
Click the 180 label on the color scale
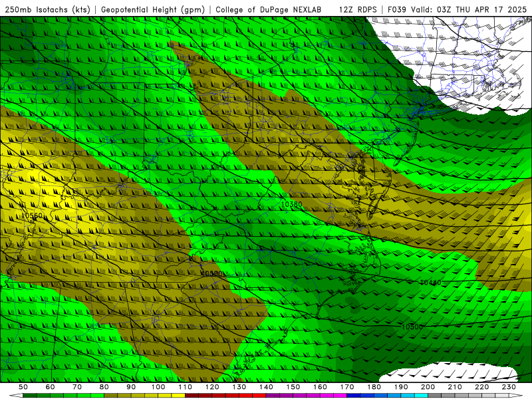tap(374, 387)
